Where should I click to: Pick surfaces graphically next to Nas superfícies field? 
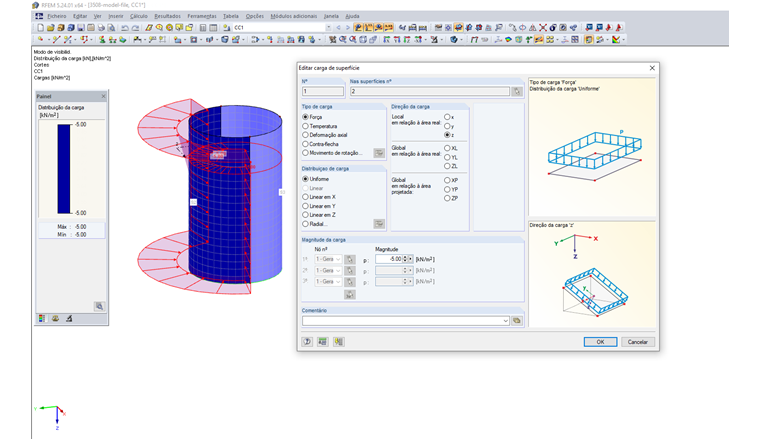click(517, 91)
